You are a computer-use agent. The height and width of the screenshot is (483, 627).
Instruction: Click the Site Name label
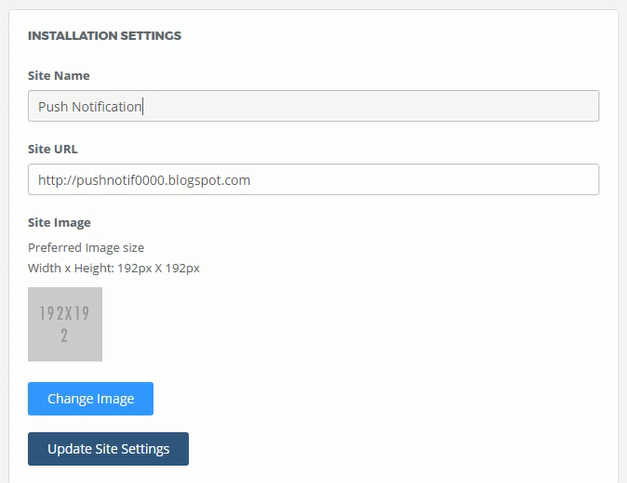point(59,75)
